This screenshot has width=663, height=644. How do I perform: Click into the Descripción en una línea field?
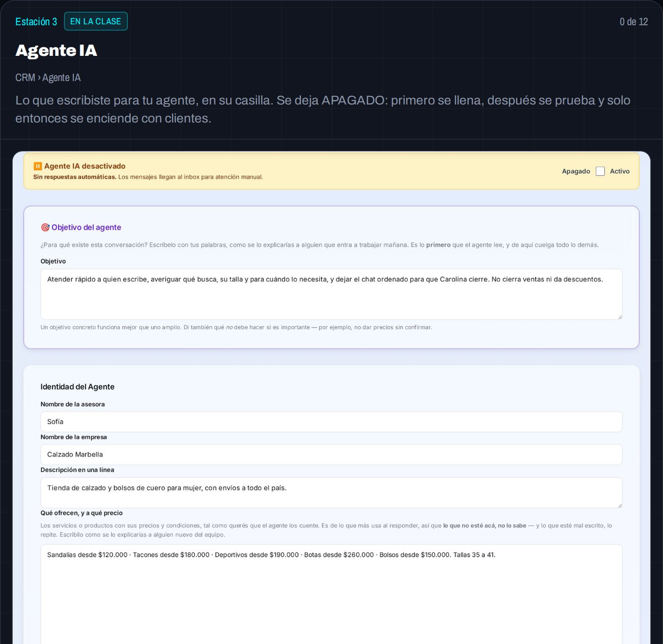pyautogui.click(x=331, y=492)
